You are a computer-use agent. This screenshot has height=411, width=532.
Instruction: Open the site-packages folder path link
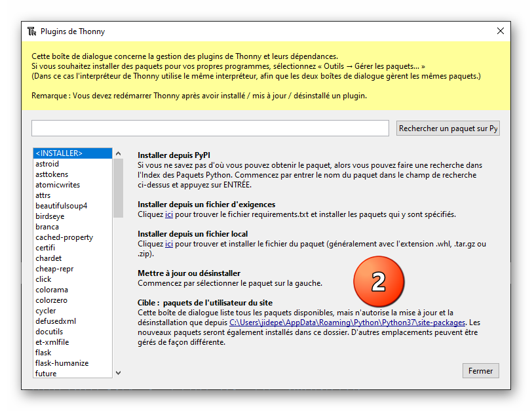click(347, 323)
